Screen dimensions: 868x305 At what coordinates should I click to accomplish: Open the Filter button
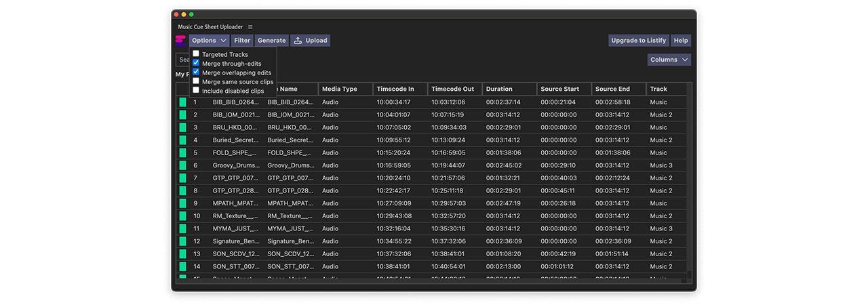point(242,41)
